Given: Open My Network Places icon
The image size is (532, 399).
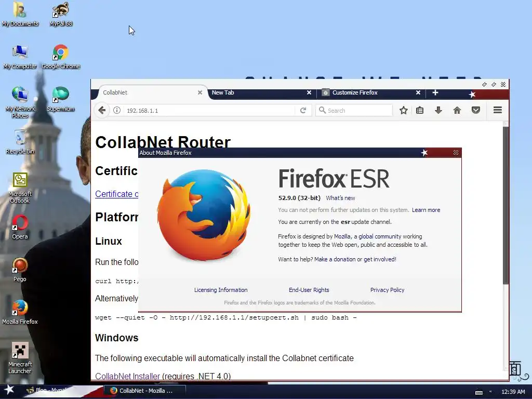Looking at the screenshot, I should pos(20,102).
